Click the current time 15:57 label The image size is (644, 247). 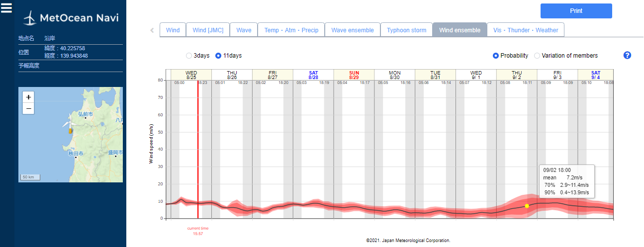point(198,231)
